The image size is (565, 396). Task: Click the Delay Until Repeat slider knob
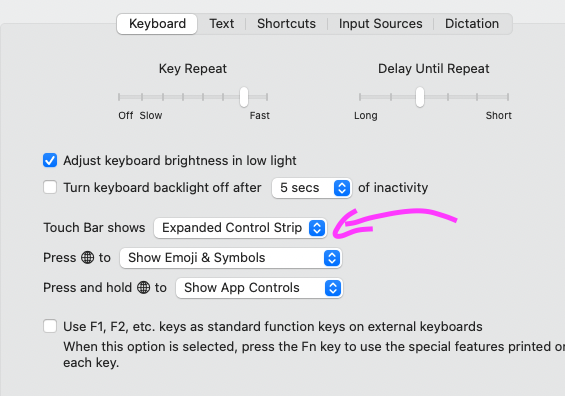click(420, 97)
